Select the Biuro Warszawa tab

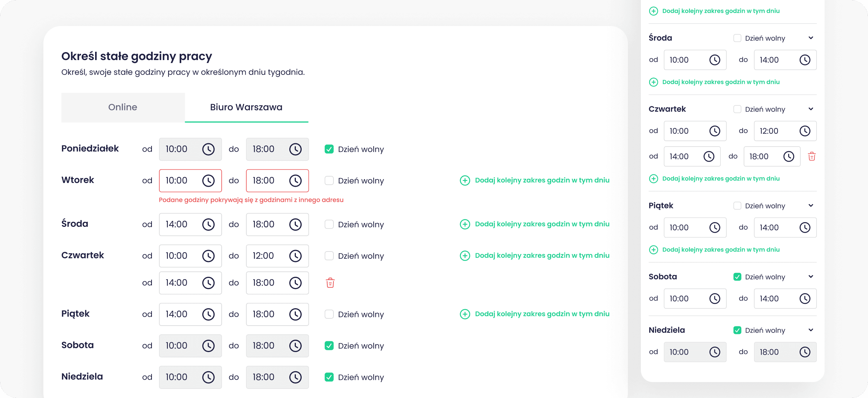coord(246,107)
